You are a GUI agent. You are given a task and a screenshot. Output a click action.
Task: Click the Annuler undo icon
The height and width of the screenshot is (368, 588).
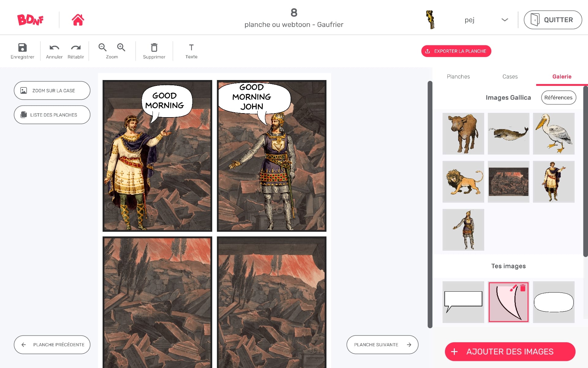pyautogui.click(x=54, y=48)
